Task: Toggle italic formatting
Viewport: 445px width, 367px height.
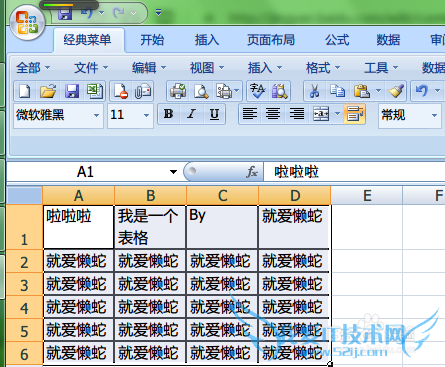Action: point(191,114)
